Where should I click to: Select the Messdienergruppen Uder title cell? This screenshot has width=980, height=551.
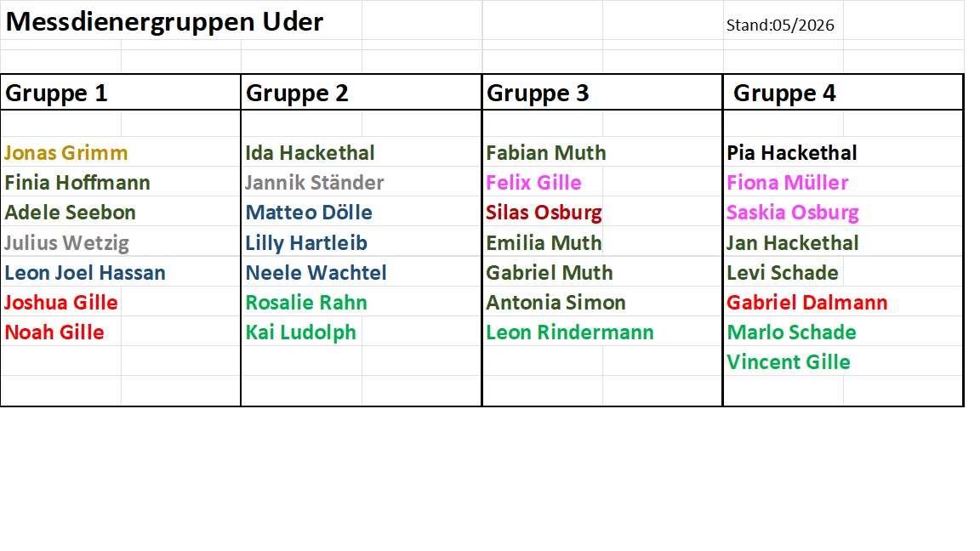coord(164,22)
